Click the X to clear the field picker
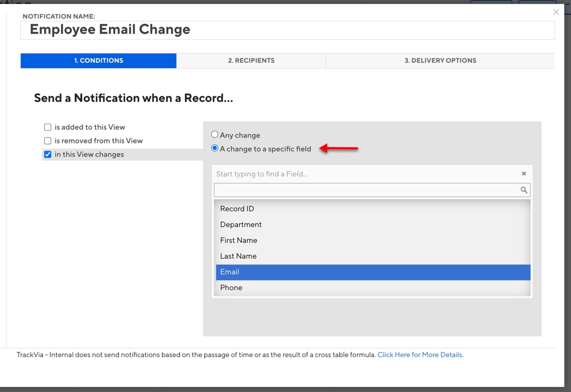The height and width of the screenshot is (392, 571). tap(523, 173)
